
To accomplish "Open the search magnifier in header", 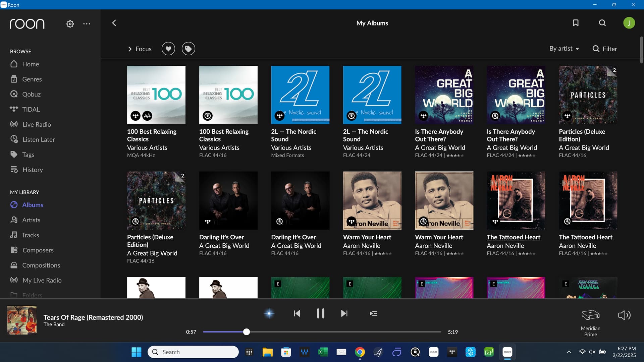I will tap(602, 23).
